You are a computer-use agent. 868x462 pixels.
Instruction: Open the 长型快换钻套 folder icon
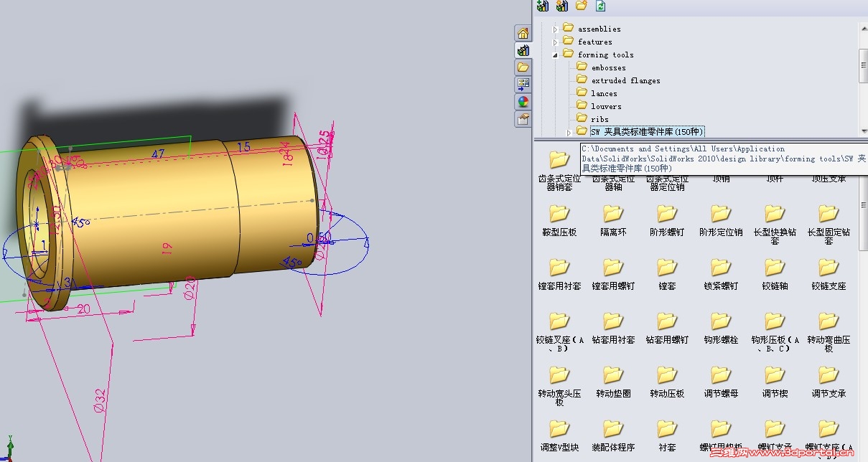click(x=775, y=214)
